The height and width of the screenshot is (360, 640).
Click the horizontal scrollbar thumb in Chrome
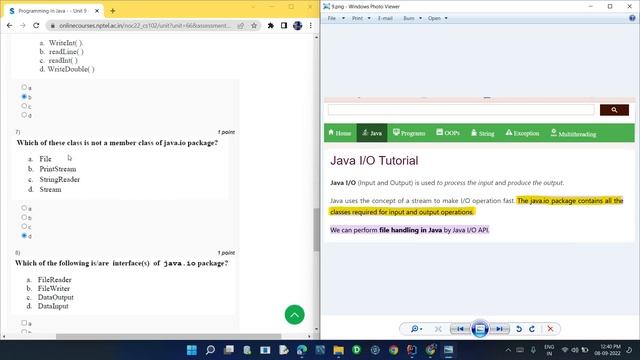(169, 336)
